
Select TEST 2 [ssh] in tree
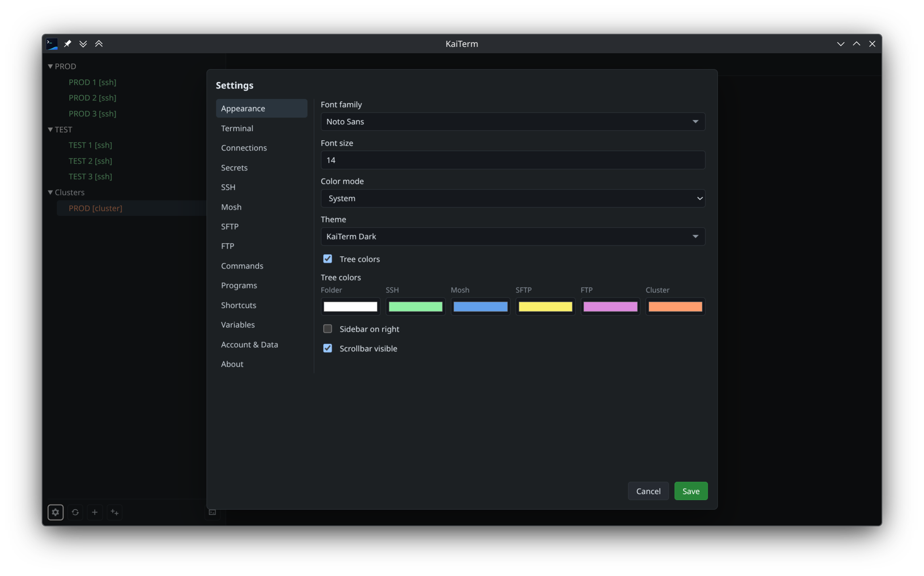coord(90,161)
